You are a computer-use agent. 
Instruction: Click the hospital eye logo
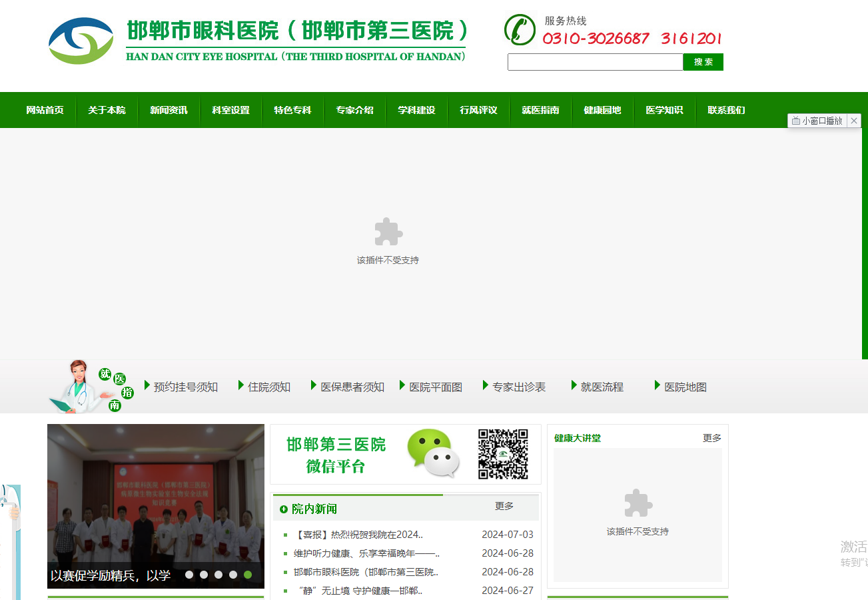click(81, 41)
